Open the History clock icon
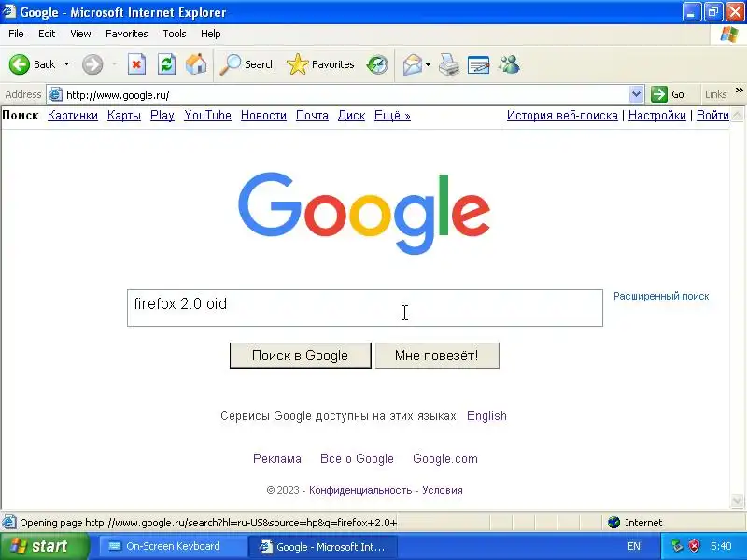This screenshot has height=560, width=747. tap(377, 64)
